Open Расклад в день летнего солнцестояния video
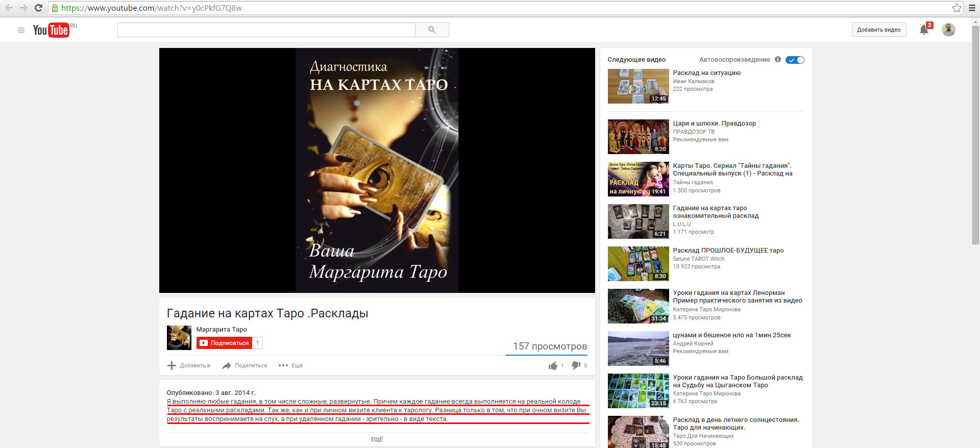Image resolution: width=980 pixels, height=448 pixels. coord(736,424)
